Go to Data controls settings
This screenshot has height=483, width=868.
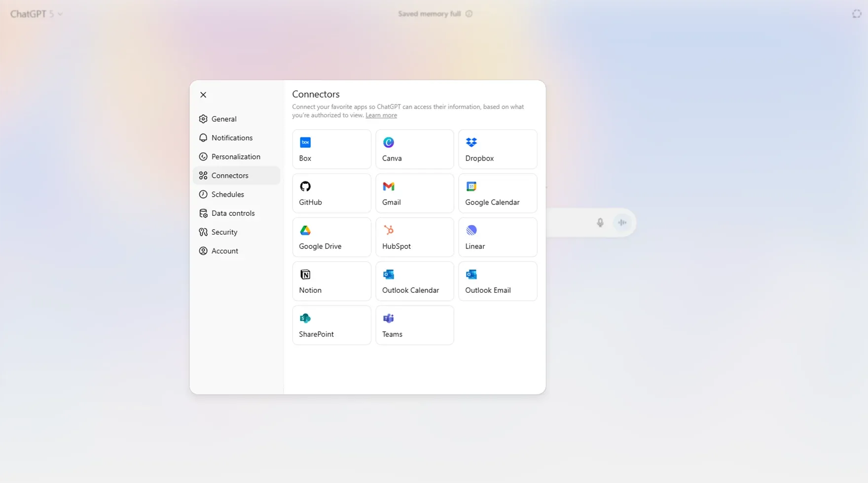pos(236,213)
